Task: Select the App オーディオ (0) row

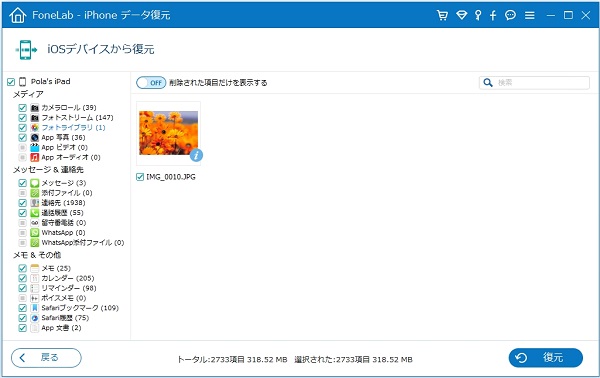Action: 59,157
